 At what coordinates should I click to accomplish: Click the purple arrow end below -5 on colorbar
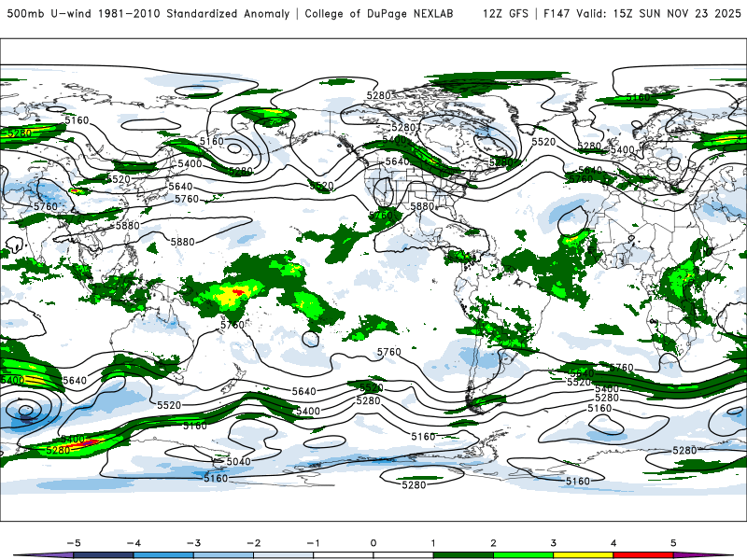[44, 555]
